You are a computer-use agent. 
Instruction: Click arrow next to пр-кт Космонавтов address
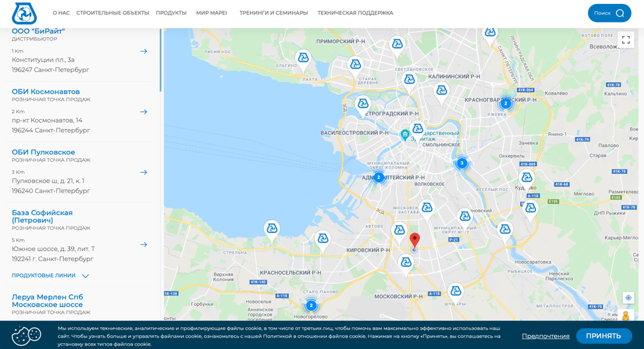143,112
